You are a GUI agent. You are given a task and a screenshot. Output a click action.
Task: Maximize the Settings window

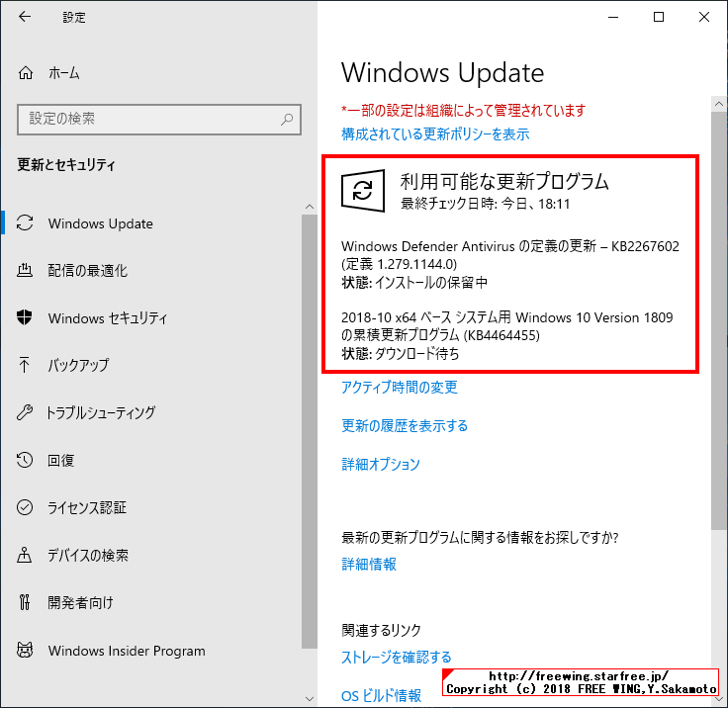659,17
